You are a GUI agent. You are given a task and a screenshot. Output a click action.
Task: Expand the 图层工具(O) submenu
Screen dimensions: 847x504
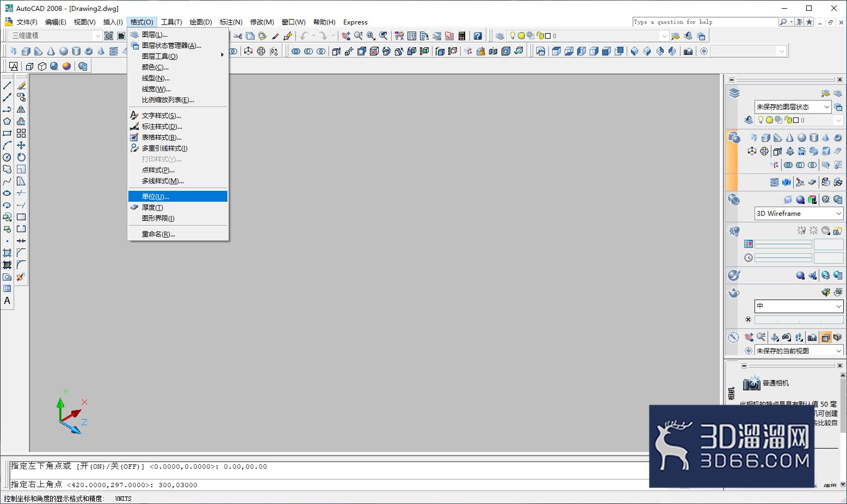coord(178,56)
